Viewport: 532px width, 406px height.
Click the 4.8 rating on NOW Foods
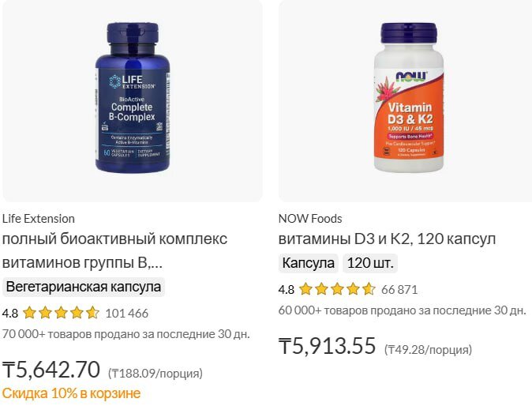click(287, 289)
